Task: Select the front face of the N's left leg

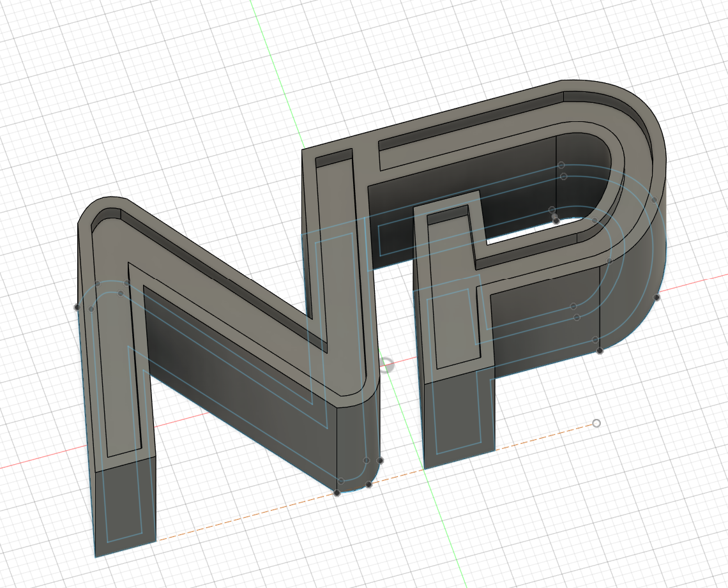Action: tap(125, 506)
